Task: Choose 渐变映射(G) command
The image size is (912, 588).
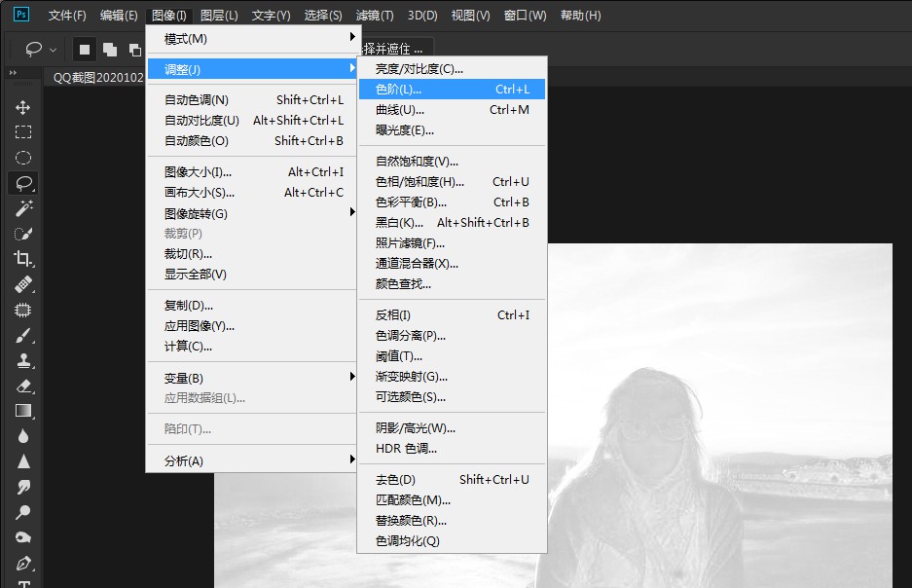Action: [452, 377]
